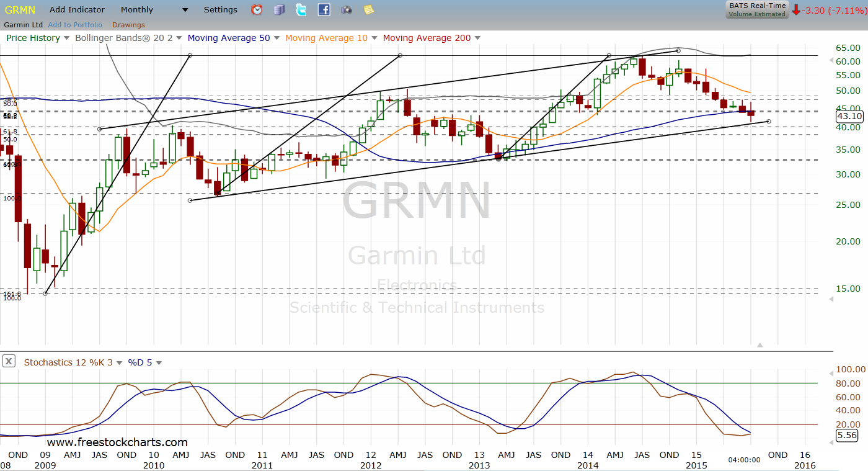Screen dimensions: 868x471
Task: Click the 15.00 price axis label
Action: [x=848, y=289]
